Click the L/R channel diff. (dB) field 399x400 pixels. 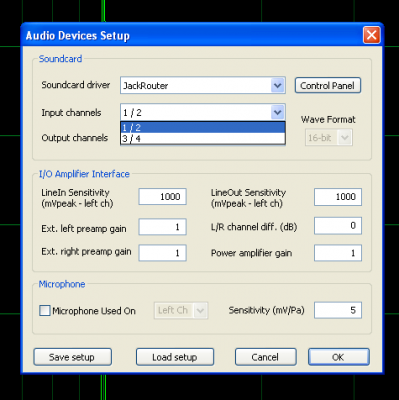tap(338, 226)
